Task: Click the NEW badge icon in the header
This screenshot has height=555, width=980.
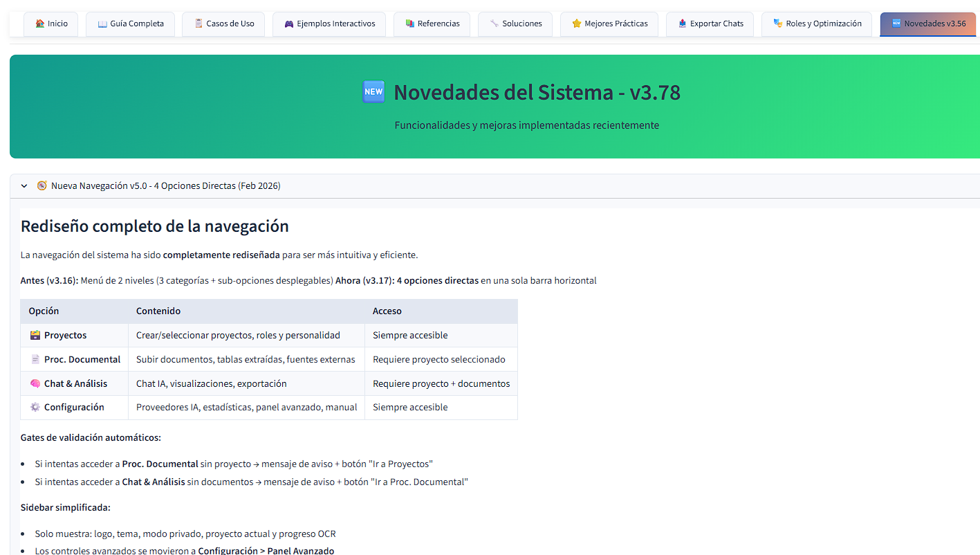Action: click(x=373, y=91)
